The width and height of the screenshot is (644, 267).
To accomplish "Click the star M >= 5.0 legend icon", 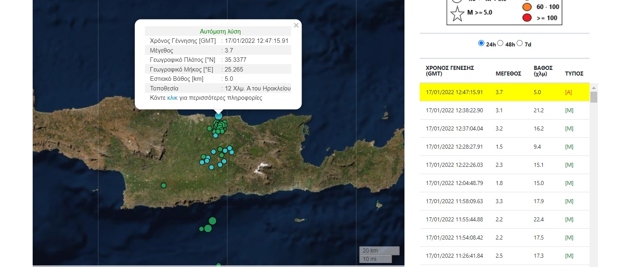I will click(x=457, y=14).
